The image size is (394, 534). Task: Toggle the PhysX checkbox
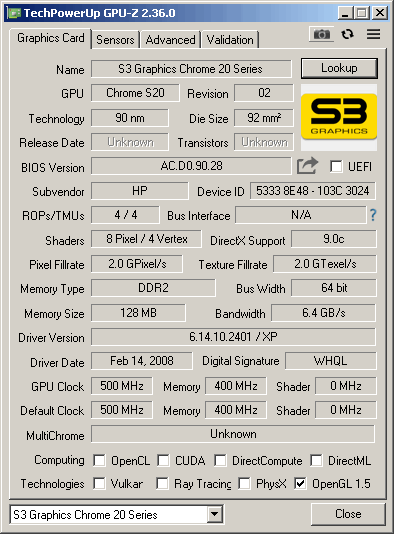(244, 483)
